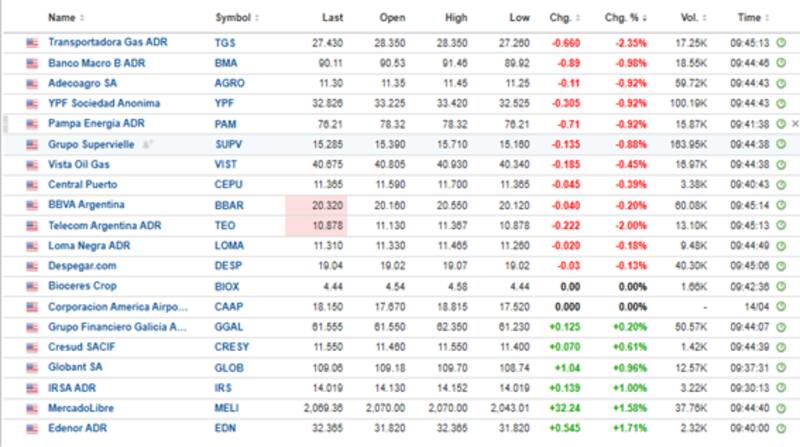Click the drag handle on Pampa Energia row
Screen dimensions: 800x447
click(x=5, y=124)
